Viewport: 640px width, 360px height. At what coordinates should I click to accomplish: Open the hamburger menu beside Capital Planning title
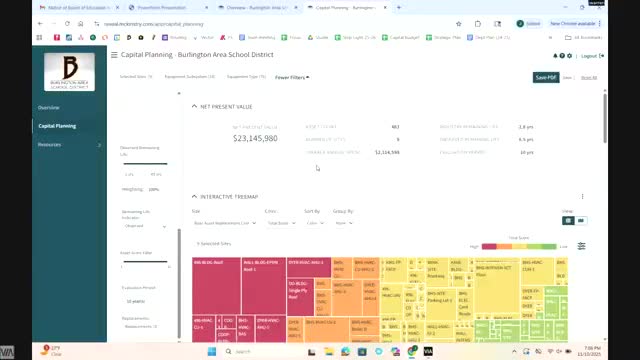click(114, 55)
